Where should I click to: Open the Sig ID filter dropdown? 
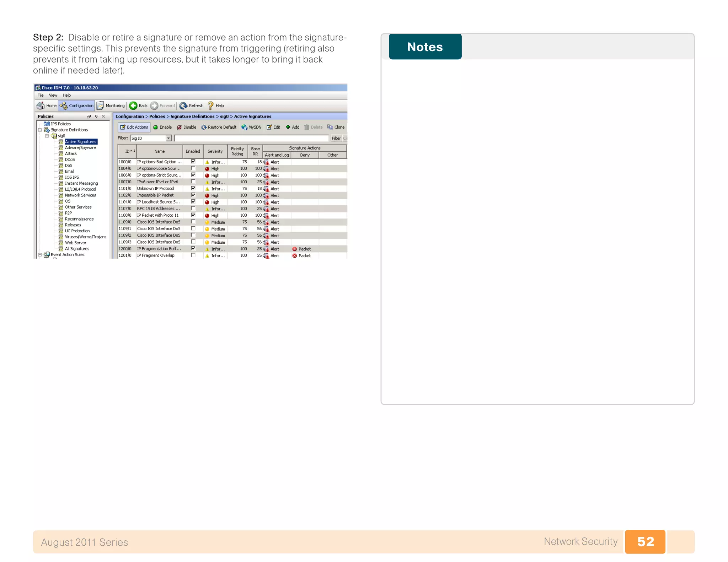tap(168, 138)
